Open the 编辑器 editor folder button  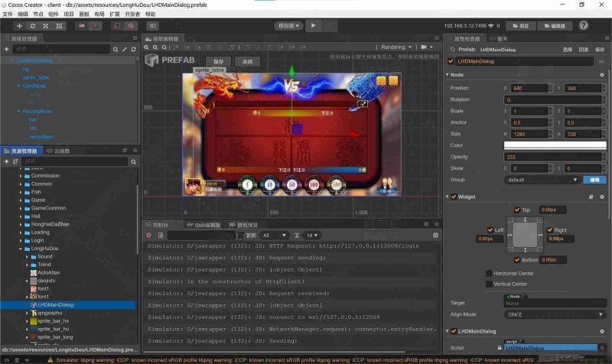(x=555, y=26)
